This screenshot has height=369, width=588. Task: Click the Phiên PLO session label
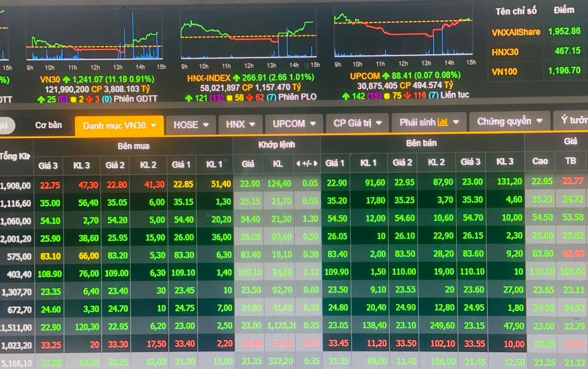298,97
